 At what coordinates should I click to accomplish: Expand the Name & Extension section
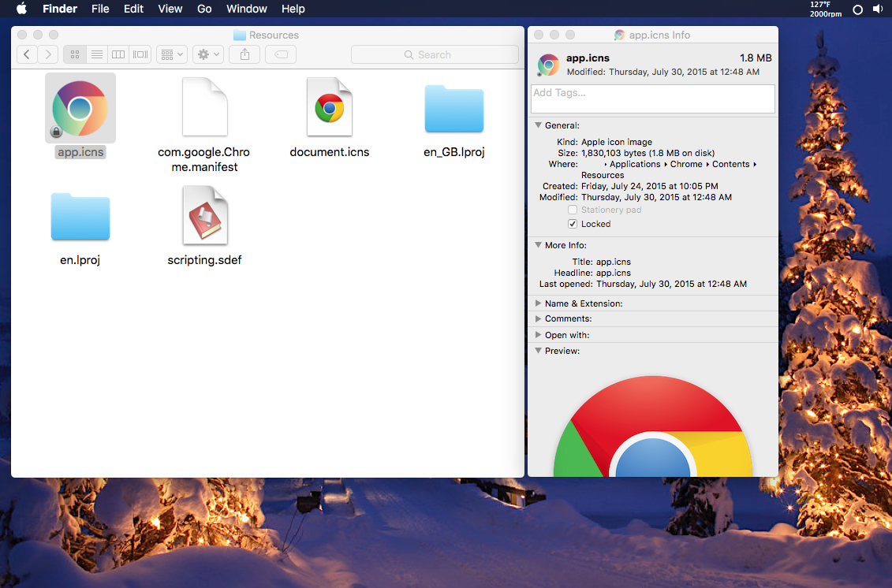[x=538, y=303]
